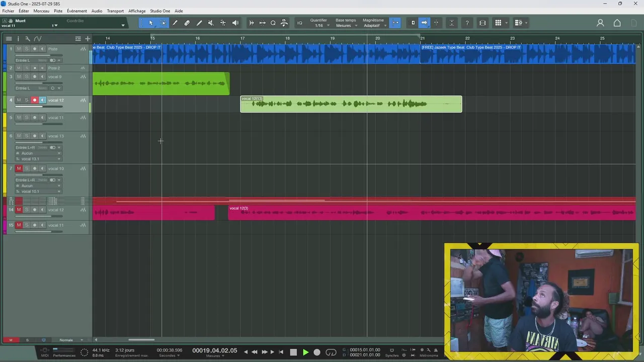The height and width of the screenshot is (362, 644).
Task: Unmute track 7 vocal 10
Action: (19, 168)
